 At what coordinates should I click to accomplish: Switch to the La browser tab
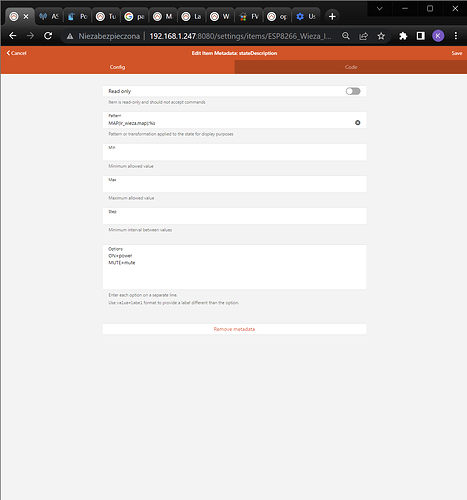pos(192,16)
